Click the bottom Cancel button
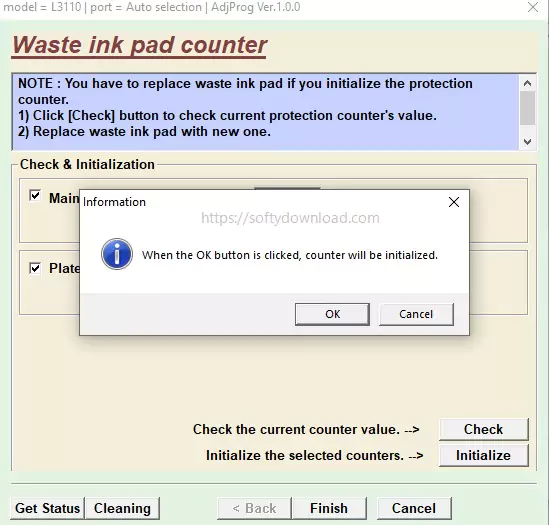 [x=414, y=508]
